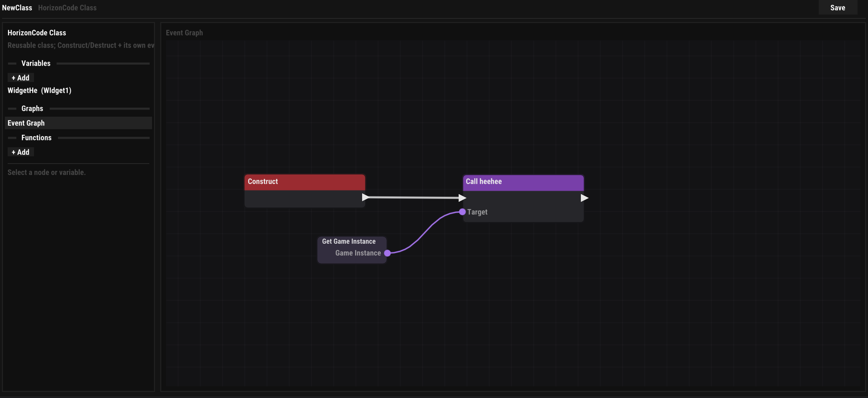This screenshot has width=868, height=398.
Task: Click the Target input pin
Action: (462, 212)
